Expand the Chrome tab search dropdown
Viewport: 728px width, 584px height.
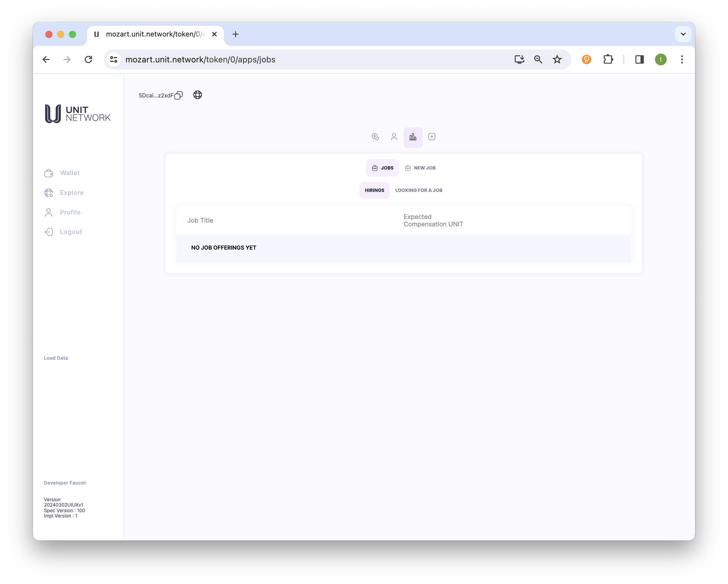click(x=683, y=34)
